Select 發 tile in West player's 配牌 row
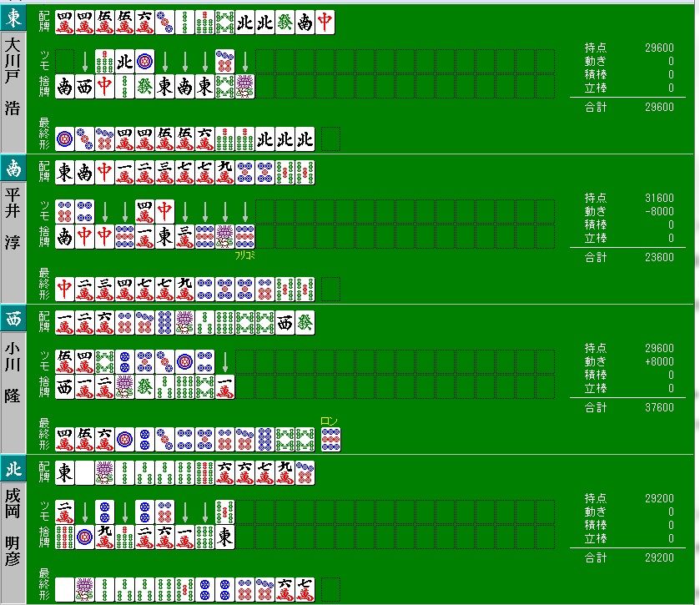700x605 pixels. [x=305, y=322]
